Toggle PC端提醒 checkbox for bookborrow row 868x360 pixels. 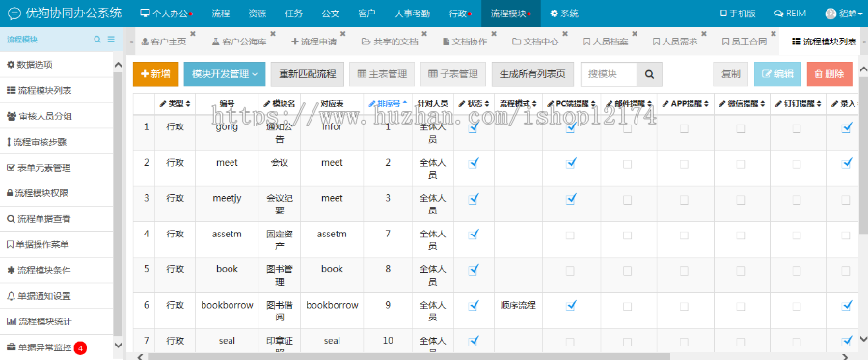coord(571,306)
